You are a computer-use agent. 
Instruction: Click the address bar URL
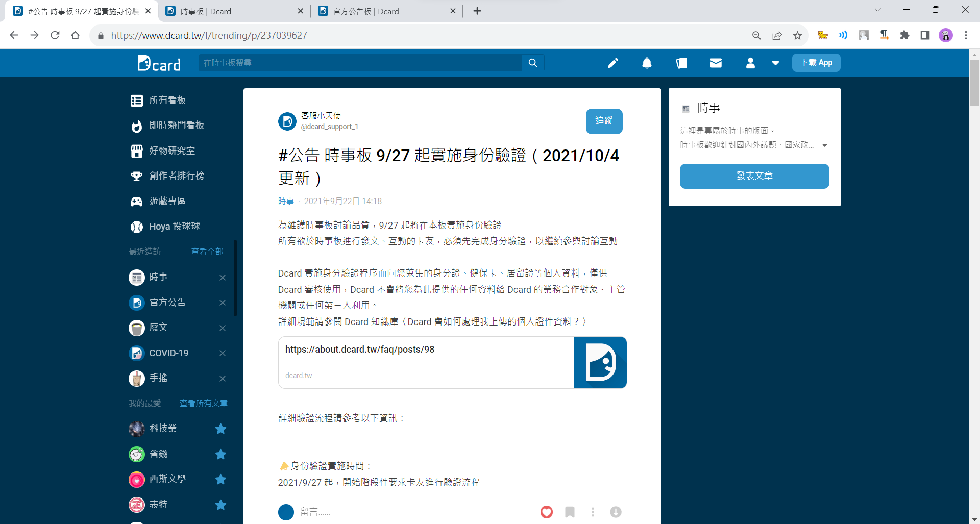[x=209, y=35]
